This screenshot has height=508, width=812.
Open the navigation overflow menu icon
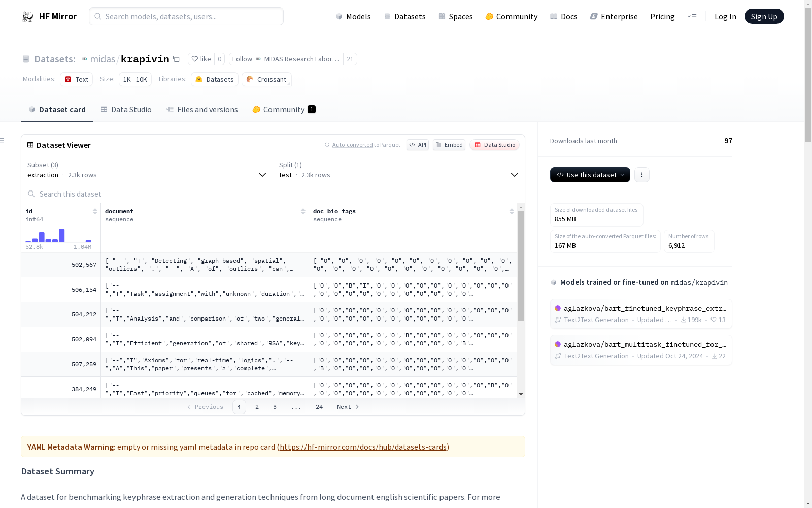click(x=692, y=16)
